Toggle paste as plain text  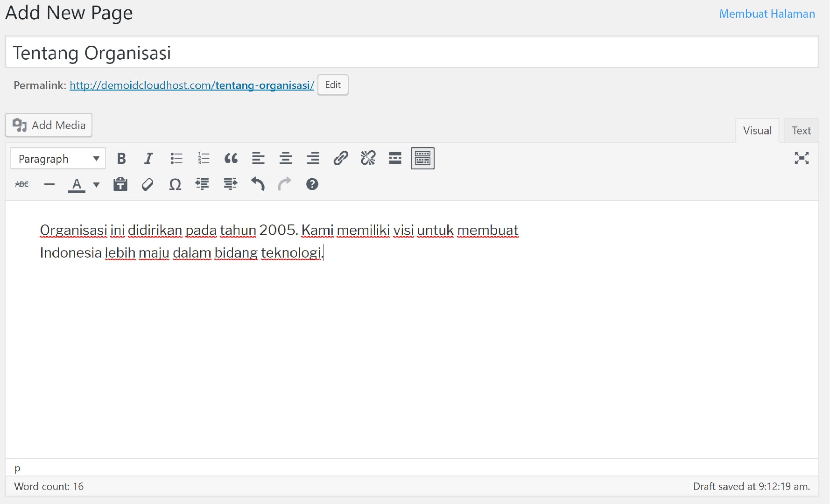click(120, 184)
